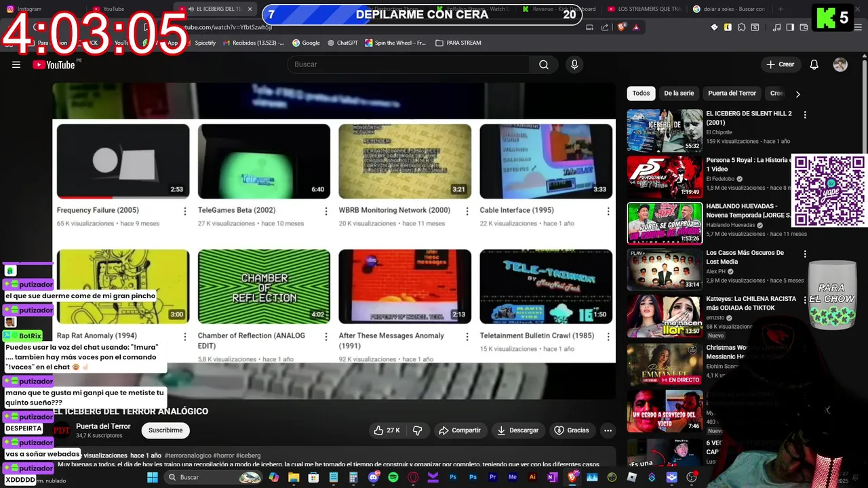Dislike the video with thumbs-down button

[418, 430]
